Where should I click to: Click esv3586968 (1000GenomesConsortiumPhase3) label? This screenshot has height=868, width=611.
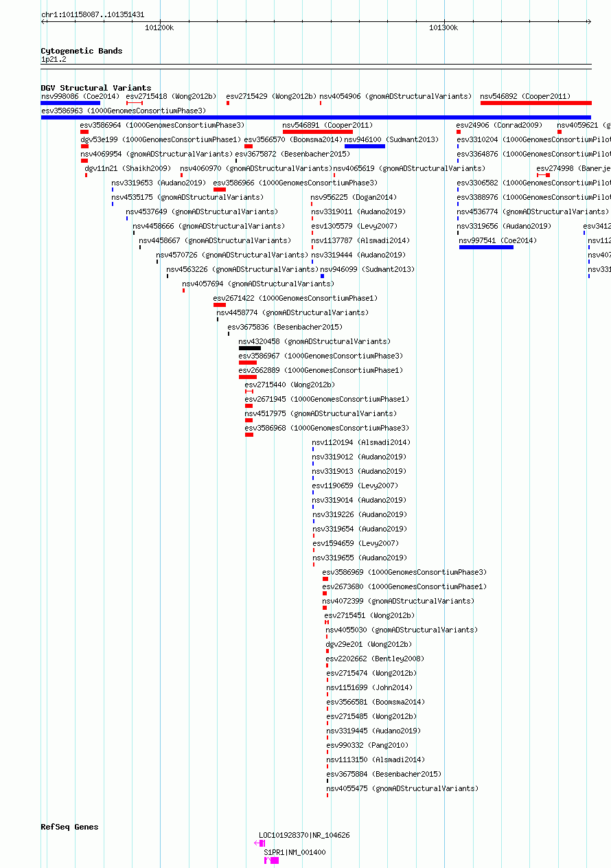(327, 429)
